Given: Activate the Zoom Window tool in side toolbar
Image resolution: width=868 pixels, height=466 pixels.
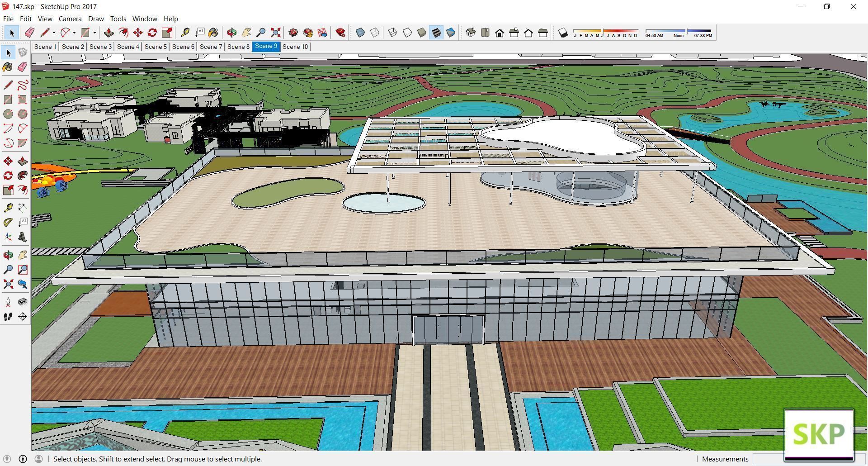Looking at the screenshot, I should pyautogui.click(x=23, y=270).
